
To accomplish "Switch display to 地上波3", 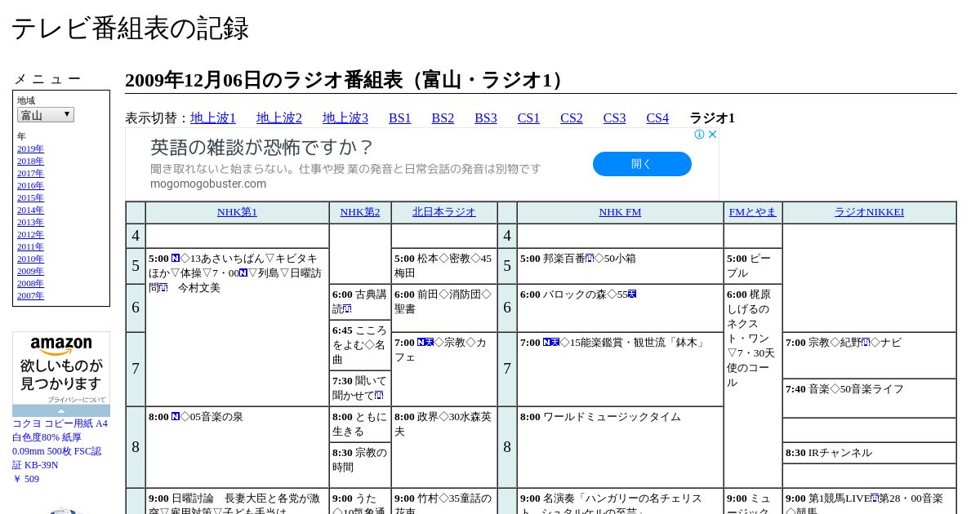I will pyautogui.click(x=345, y=118).
